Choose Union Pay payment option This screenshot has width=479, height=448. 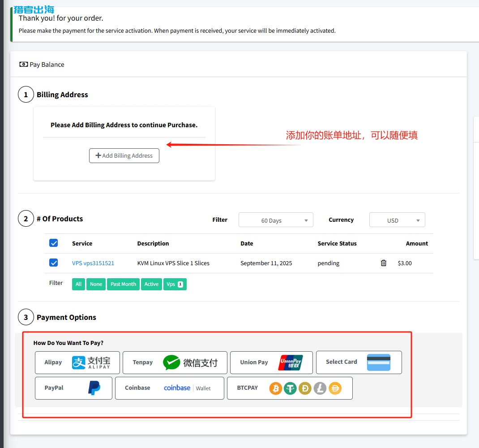click(271, 363)
